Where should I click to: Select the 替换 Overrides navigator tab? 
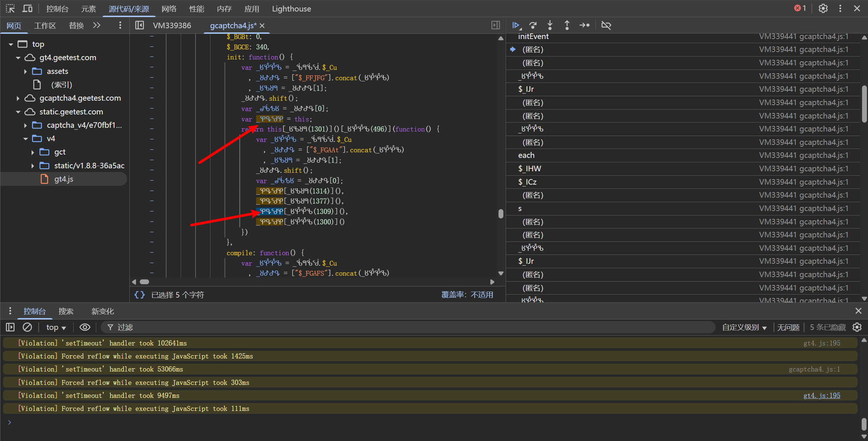coord(76,25)
